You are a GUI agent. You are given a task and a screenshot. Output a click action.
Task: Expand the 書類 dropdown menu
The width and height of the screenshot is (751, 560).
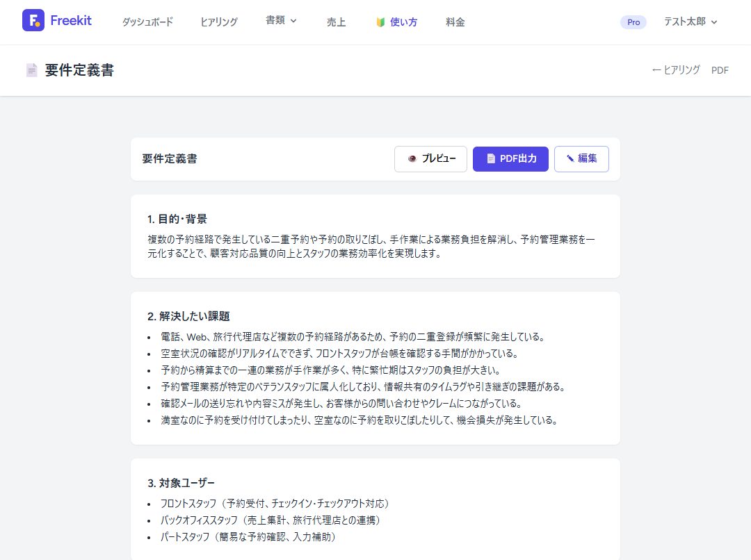click(281, 21)
